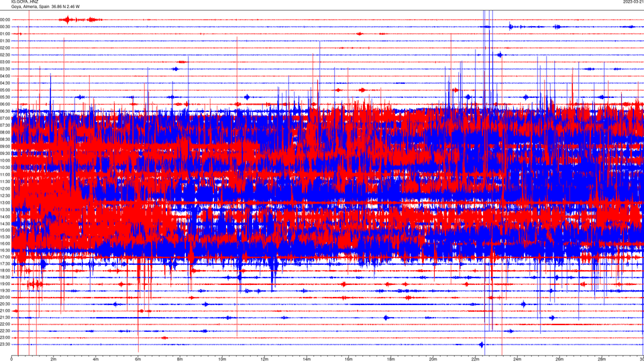Click the 28m x-axis tick label
Image resolution: width=644 pixels, height=362 pixels.
[602, 359]
